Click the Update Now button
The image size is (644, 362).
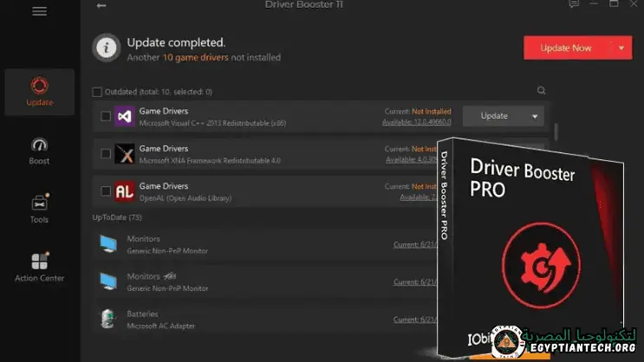tap(567, 48)
